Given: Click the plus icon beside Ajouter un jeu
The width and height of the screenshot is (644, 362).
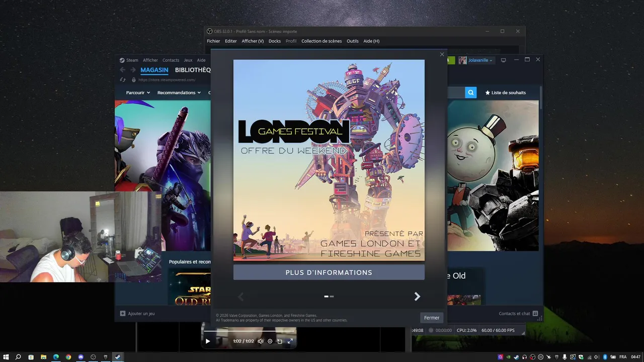Looking at the screenshot, I should pos(123,314).
